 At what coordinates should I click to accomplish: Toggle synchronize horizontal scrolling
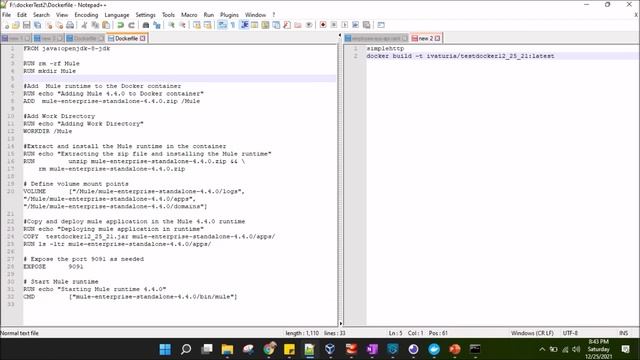pyautogui.click(x=208, y=25)
